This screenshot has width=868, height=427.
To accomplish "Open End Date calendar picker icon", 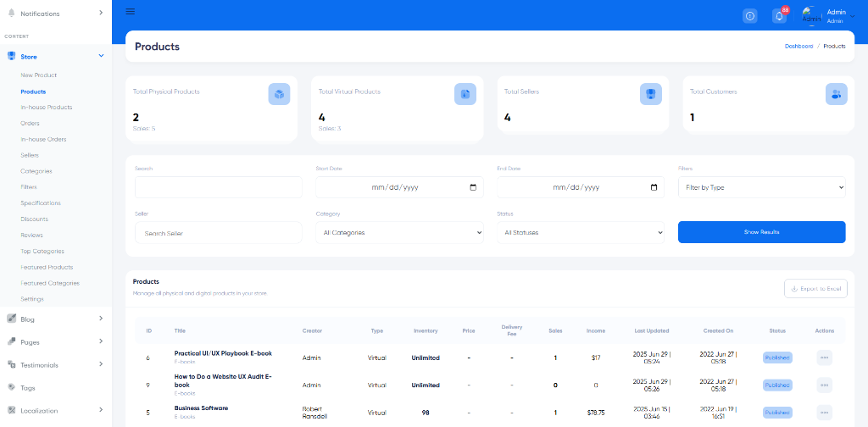I will (654, 187).
